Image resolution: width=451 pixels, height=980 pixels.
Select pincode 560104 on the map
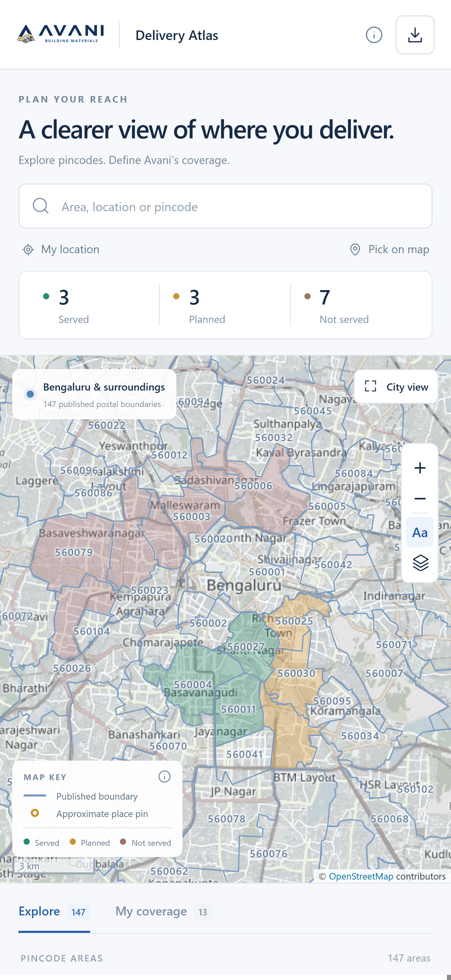(x=92, y=631)
